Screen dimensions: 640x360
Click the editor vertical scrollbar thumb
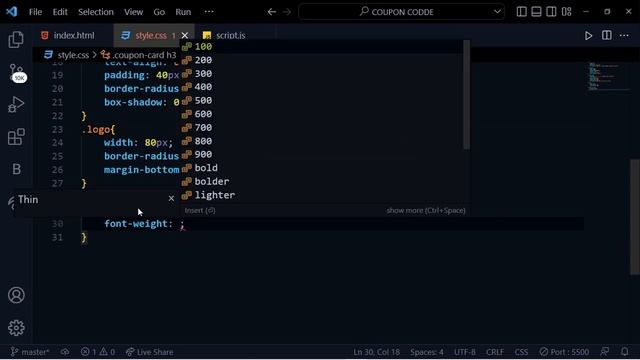click(635, 216)
